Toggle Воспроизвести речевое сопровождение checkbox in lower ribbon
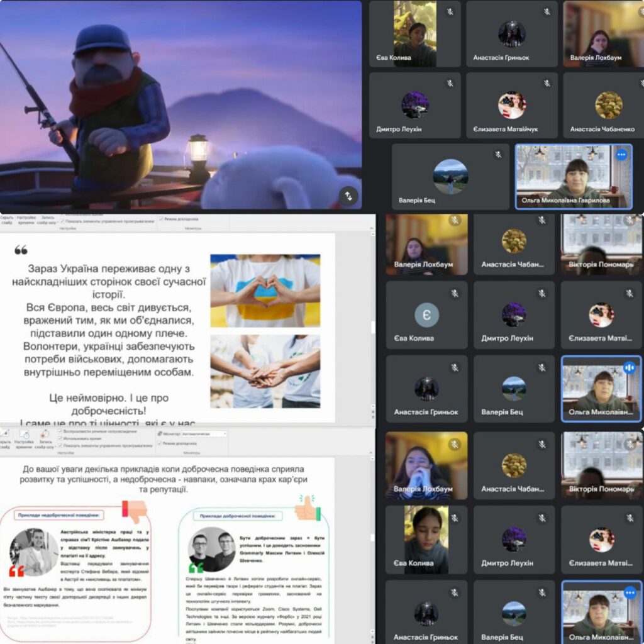Image resolution: width=644 pixels, height=644 pixels. coord(60,431)
